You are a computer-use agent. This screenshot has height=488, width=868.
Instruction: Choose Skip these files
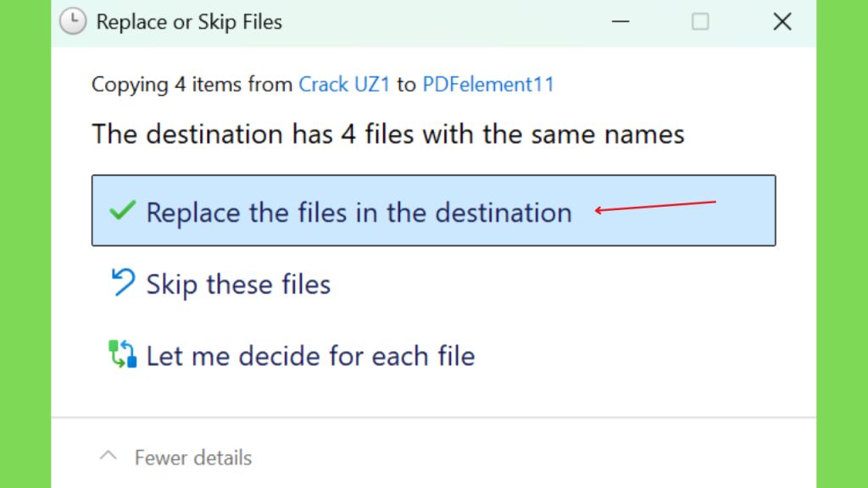pos(238,285)
